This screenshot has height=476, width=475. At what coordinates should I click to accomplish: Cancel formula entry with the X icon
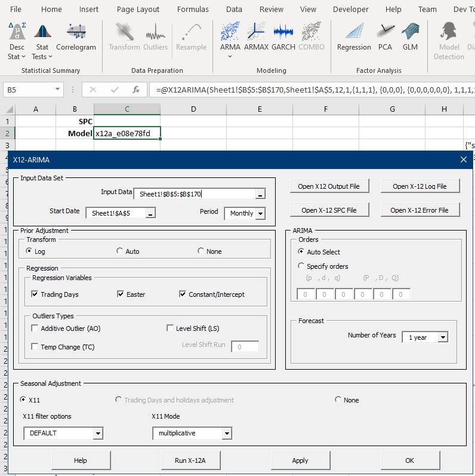(x=93, y=90)
